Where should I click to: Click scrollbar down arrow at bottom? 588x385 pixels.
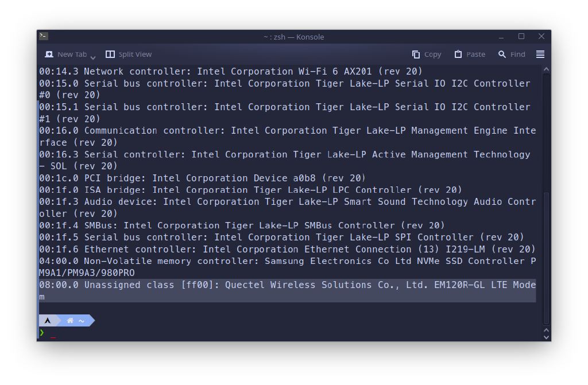[547, 337]
